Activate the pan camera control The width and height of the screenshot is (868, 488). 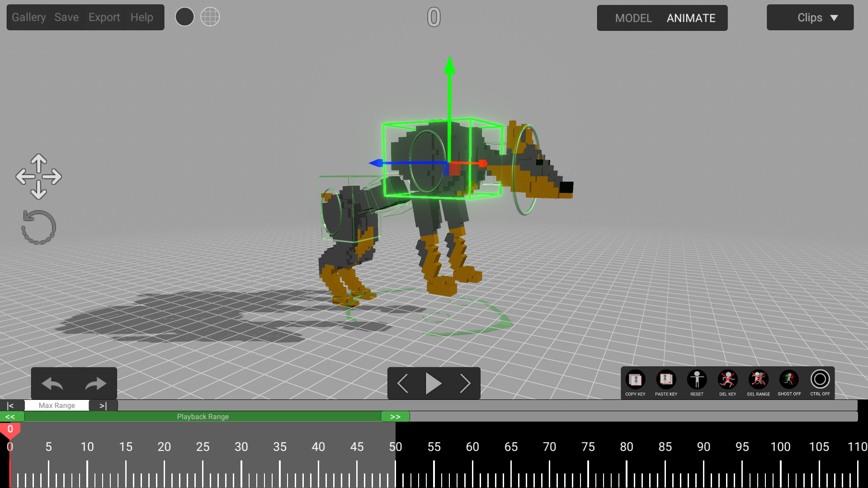[x=38, y=177]
